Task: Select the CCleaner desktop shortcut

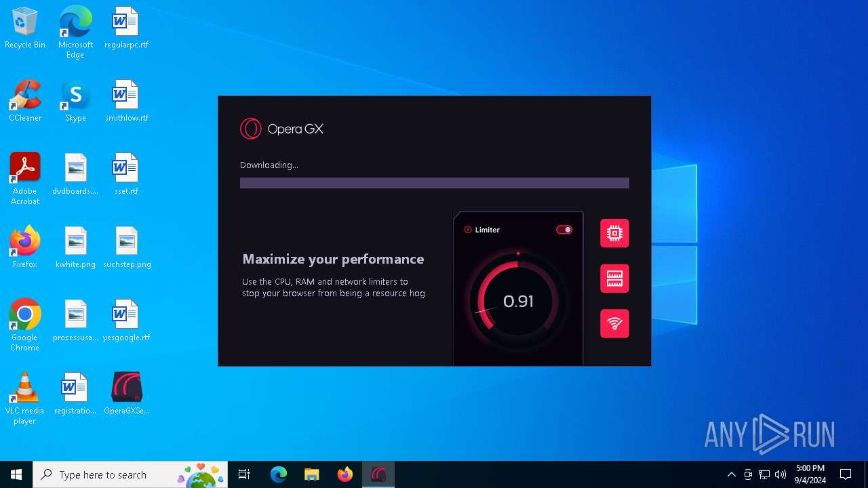Action: pyautogui.click(x=25, y=102)
